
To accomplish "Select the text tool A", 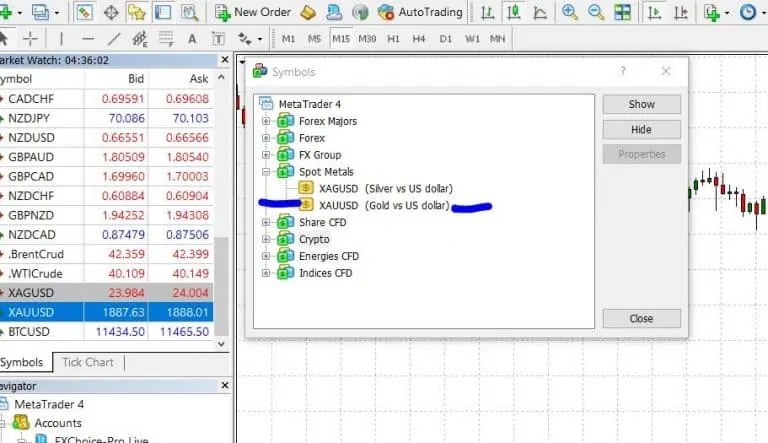I will tap(192, 38).
